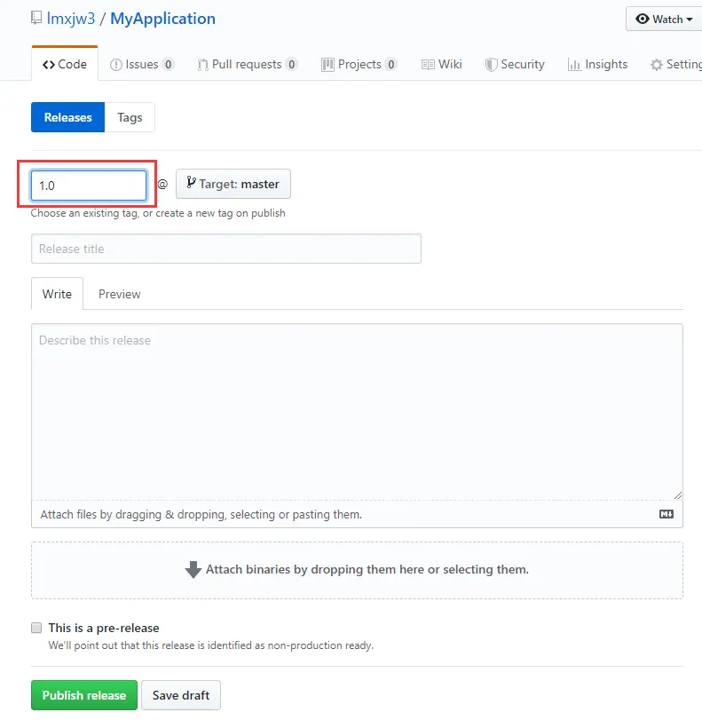
Task: Open the MyApplication repository link
Action: tap(162, 19)
